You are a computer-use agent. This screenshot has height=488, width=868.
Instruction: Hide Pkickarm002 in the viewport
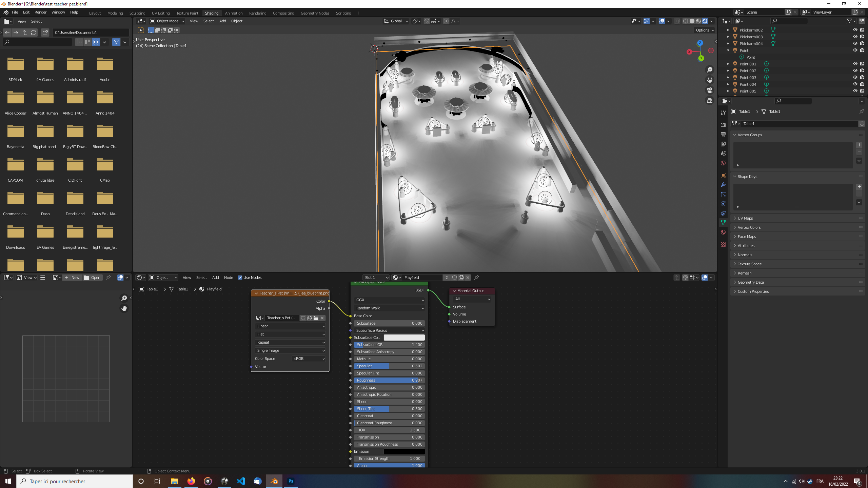click(x=855, y=30)
